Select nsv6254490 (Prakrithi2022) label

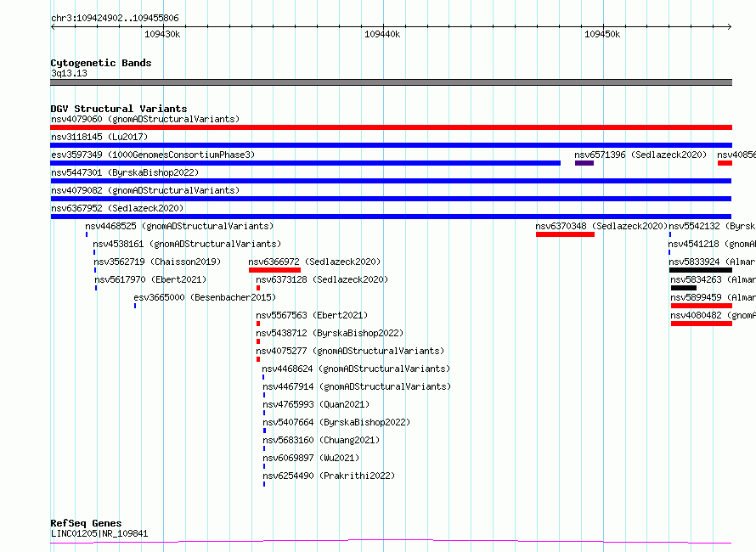(x=329, y=476)
